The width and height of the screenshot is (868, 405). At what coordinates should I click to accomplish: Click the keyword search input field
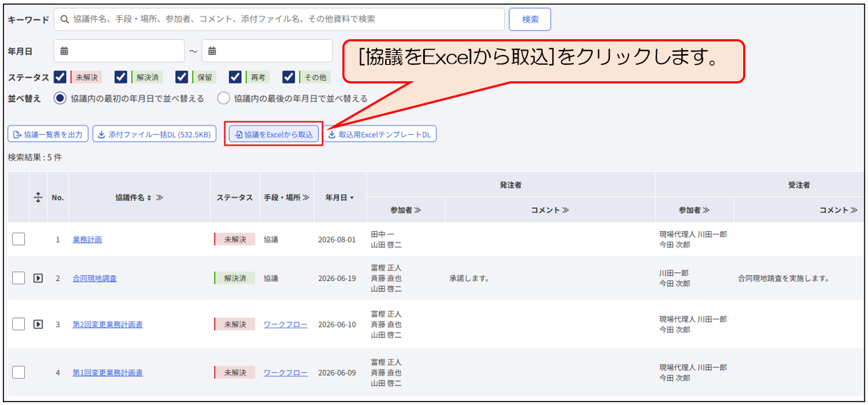279,19
